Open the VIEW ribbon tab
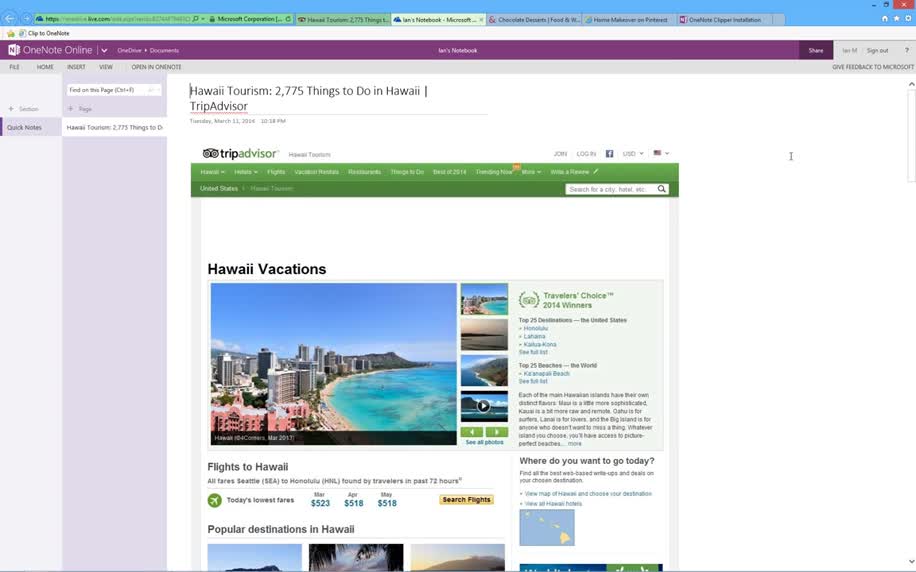The width and height of the screenshot is (916, 572). (106, 67)
